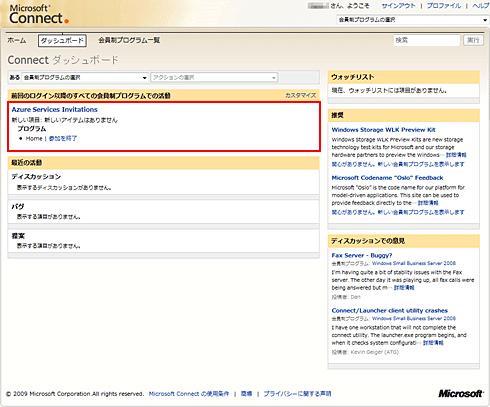
Task: Select the ダッシュボード tab
Action: [x=62, y=41]
